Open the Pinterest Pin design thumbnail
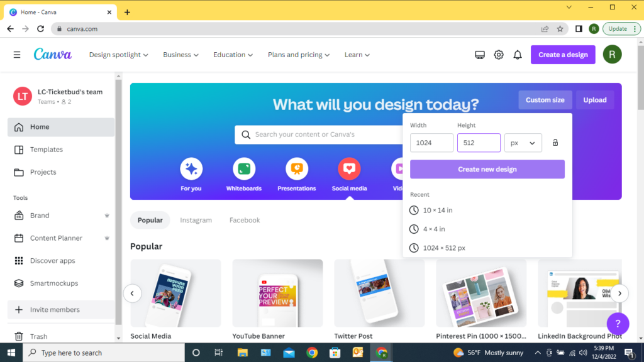Screen dimensions: 644x362 coord(481,293)
